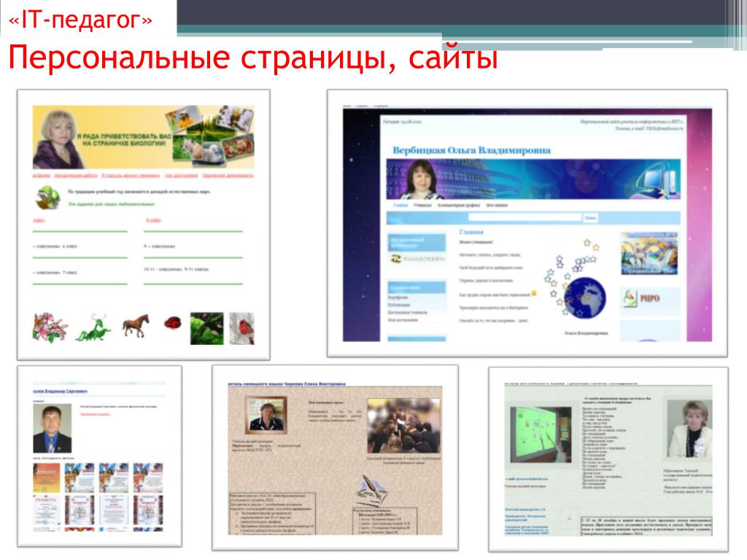Click the smiley emoji in the poem
The height and width of the screenshot is (560, 747).
(535, 293)
